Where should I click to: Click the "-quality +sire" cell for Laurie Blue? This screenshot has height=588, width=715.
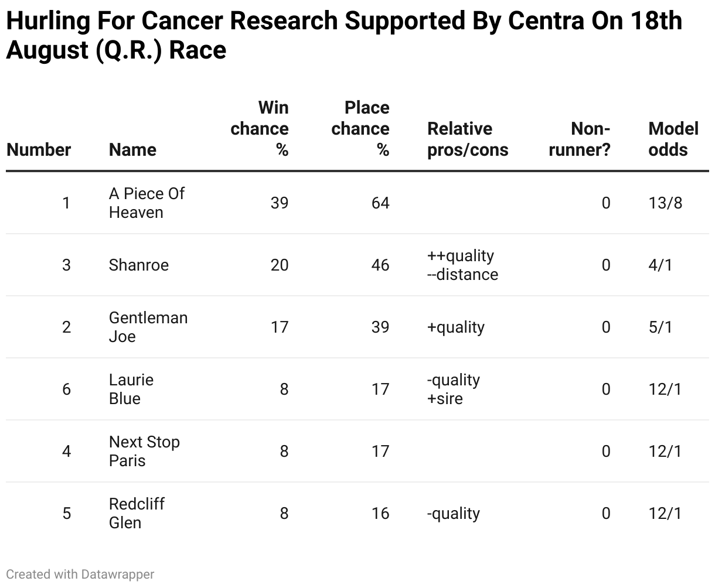454,389
